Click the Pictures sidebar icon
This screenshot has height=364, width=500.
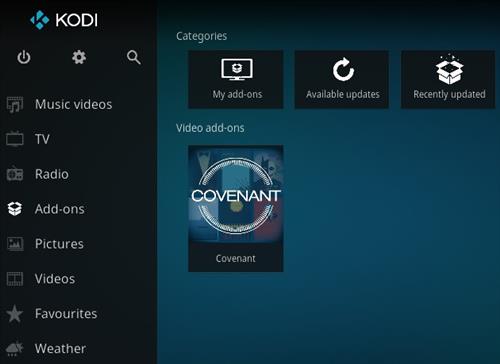pos(15,244)
